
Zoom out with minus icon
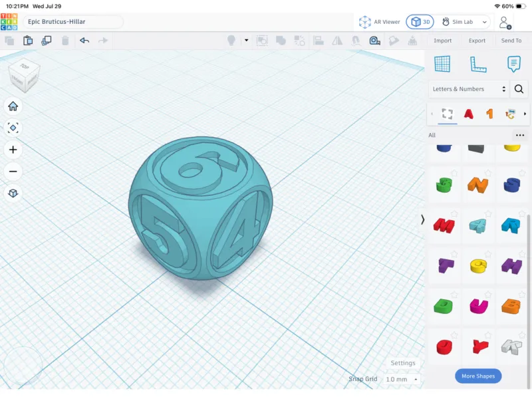point(13,172)
